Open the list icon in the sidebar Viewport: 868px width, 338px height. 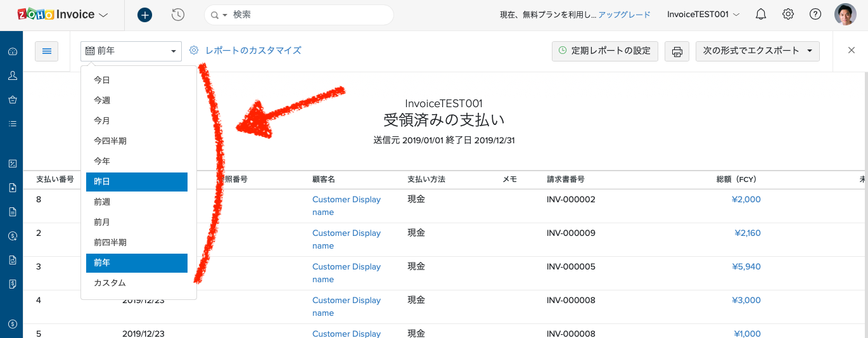[12, 124]
